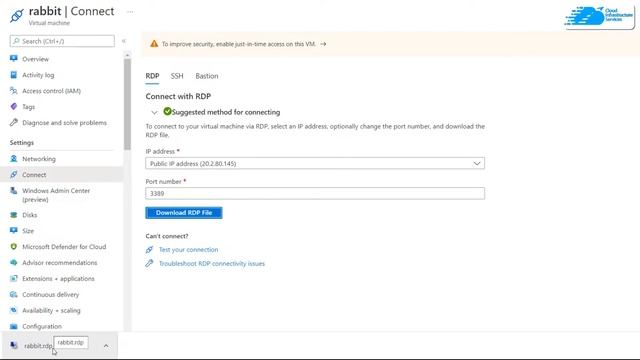Click the Advisor recommendations icon
The height and width of the screenshot is (360, 640).
[13, 262]
